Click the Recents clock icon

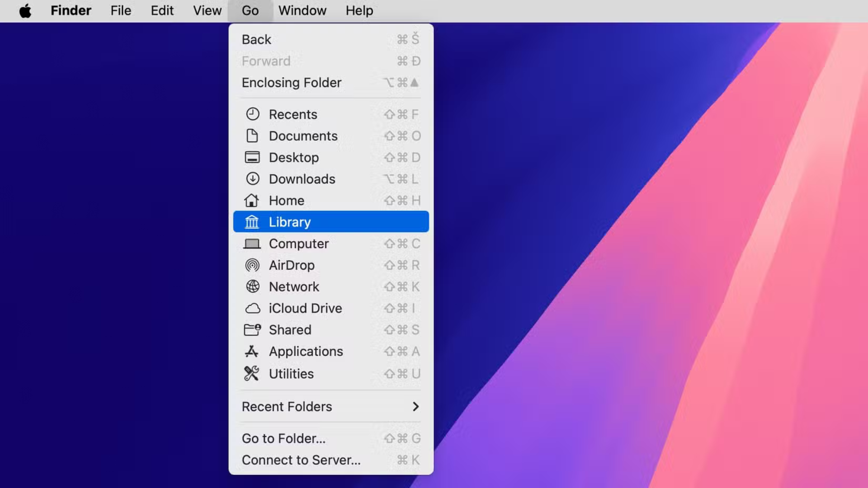click(x=253, y=114)
